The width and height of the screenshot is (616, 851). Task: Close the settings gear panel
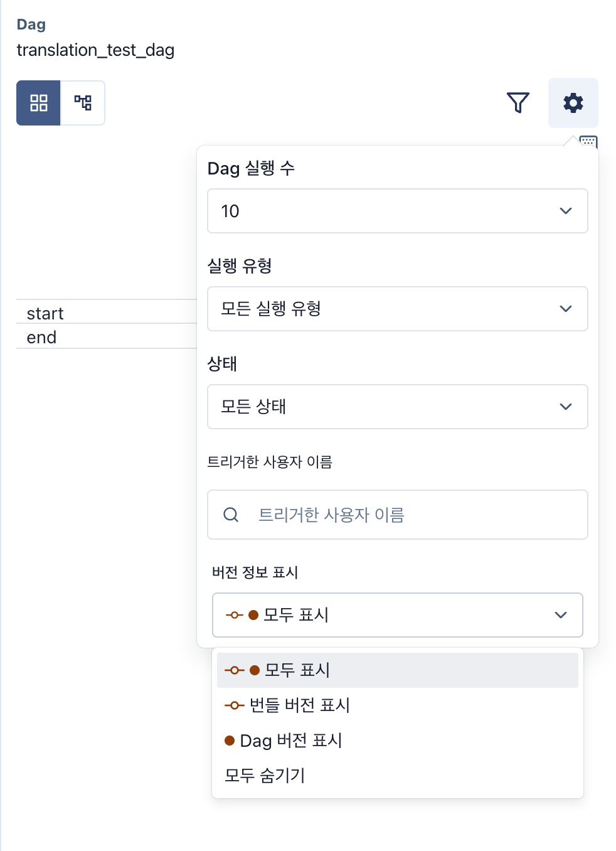[x=573, y=103]
